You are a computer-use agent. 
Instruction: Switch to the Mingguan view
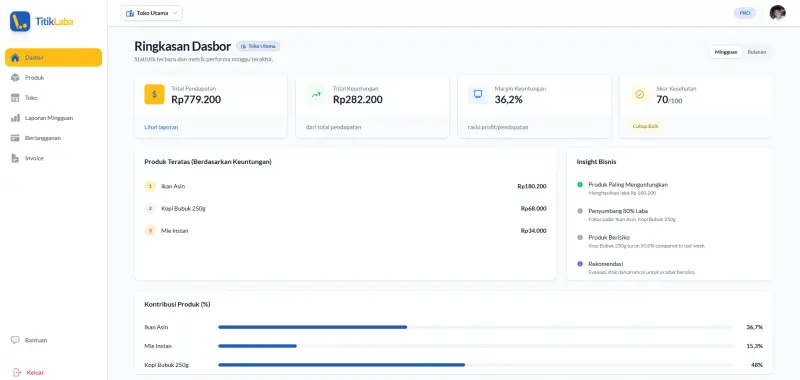[x=726, y=52]
